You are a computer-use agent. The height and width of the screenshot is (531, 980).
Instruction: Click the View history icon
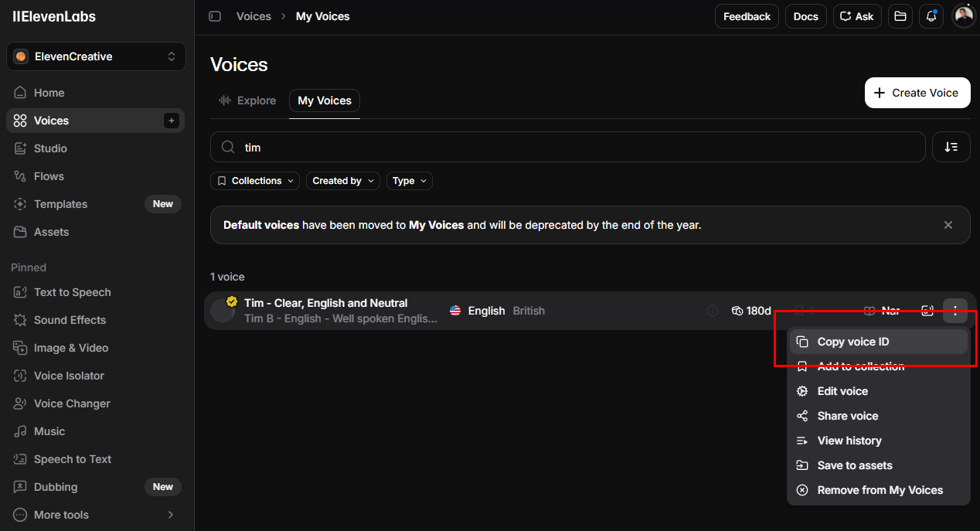(x=802, y=441)
